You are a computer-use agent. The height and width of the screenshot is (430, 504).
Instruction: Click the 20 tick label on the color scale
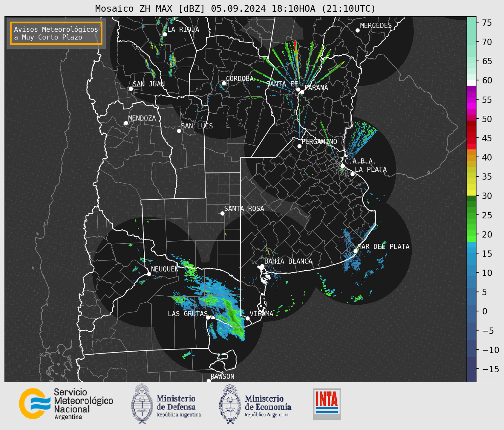487,234
